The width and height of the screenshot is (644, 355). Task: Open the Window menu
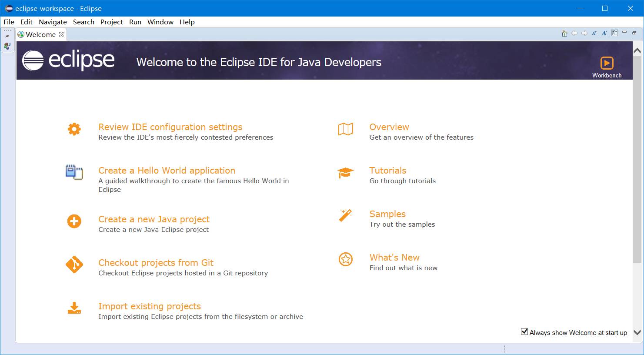coord(160,22)
